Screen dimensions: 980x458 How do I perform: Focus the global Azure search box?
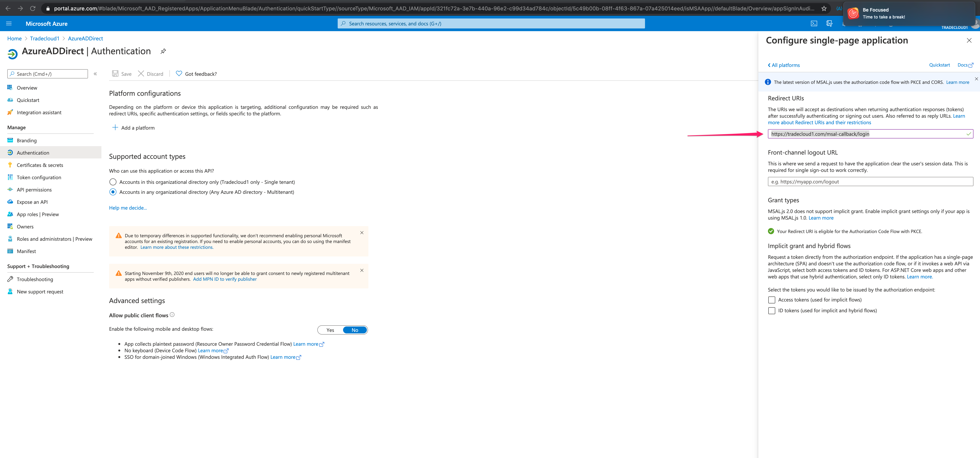pyautogui.click(x=491, y=24)
